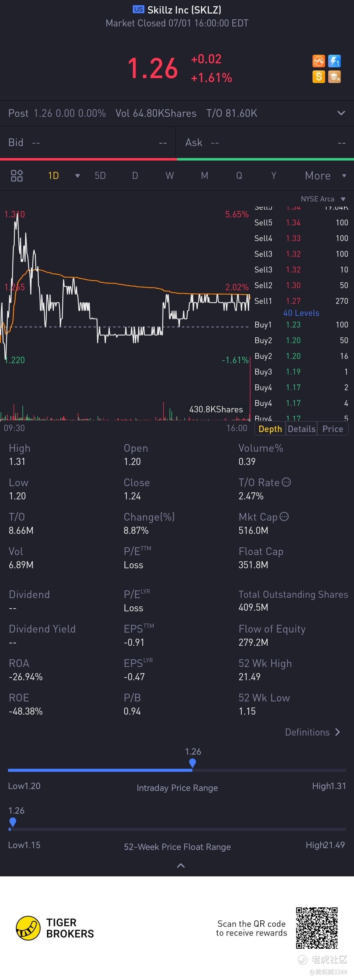The height and width of the screenshot is (980, 354).
Task: Switch order book view to Price
Action: 333,429
